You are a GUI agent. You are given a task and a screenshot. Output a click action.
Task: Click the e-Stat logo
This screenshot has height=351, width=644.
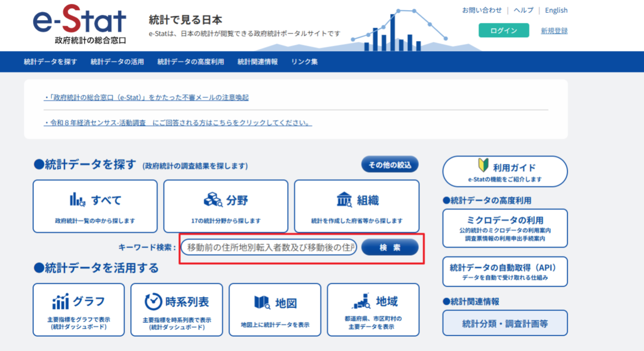click(x=80, y=25)
